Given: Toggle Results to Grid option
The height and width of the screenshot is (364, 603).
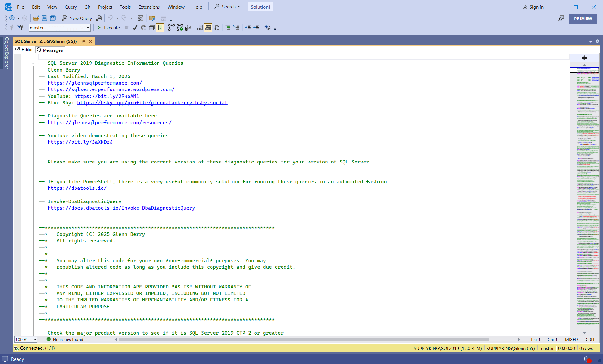Looking at the screenshot, I should (208, 28).
